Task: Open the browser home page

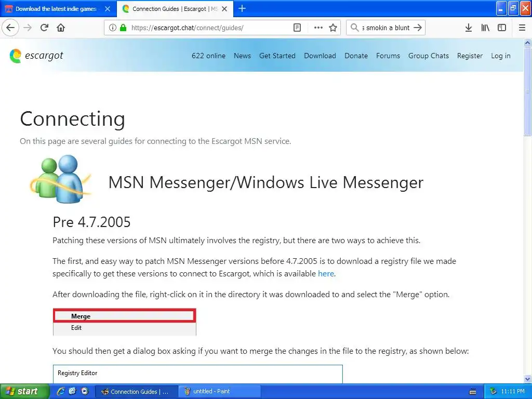Action: coord(61,28)
